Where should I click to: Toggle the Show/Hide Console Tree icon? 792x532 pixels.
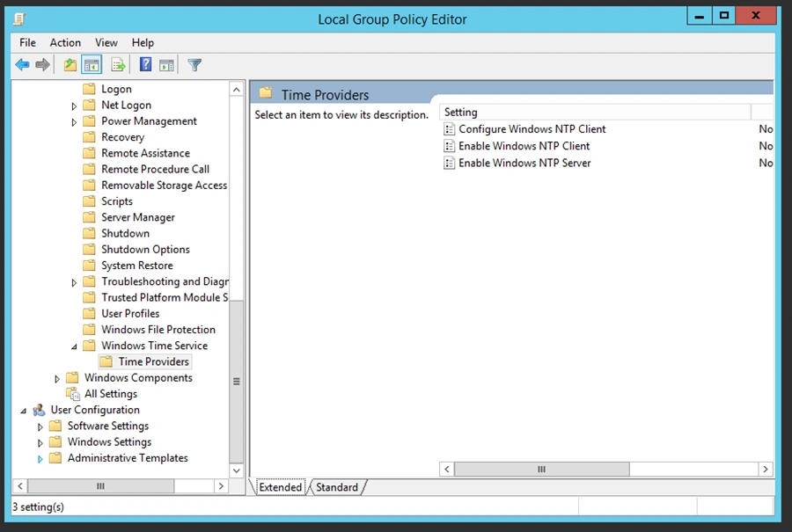tap(92, 64)
